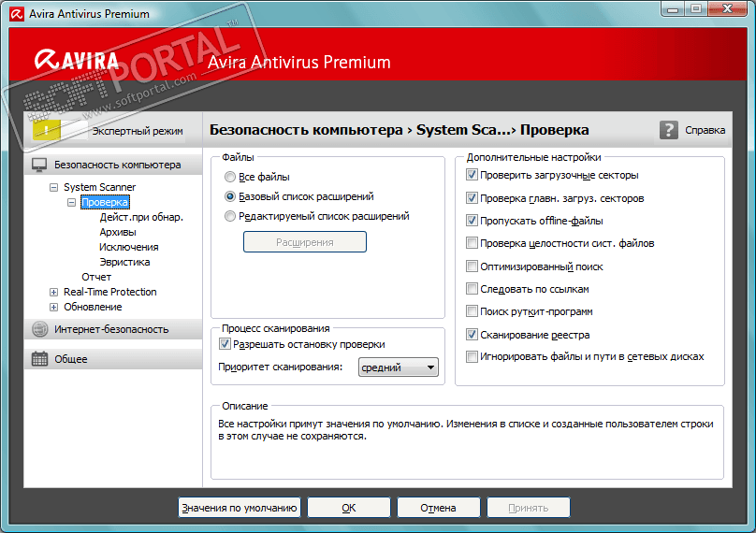Screen dimensions: 756x533
Task: Toggle the Экспертный режим switch
Action: [60, 130]
